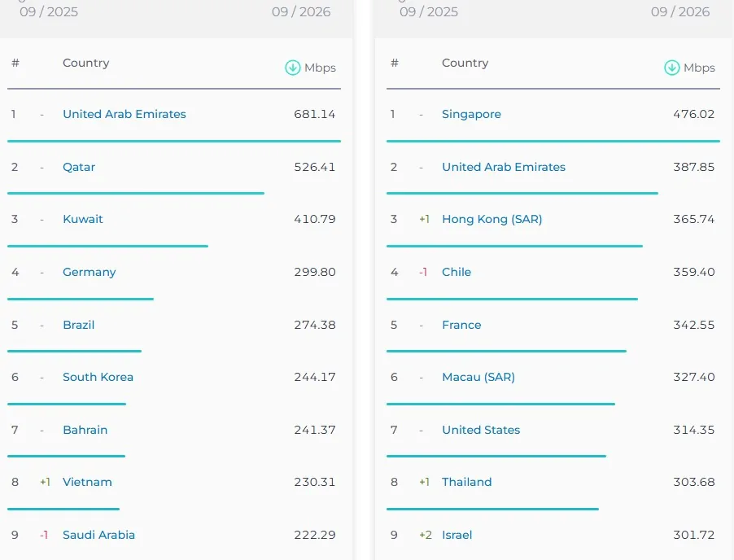Click the Country header above Qatar's table
Viewport: 734px width, 560px height.
[85, 63]
